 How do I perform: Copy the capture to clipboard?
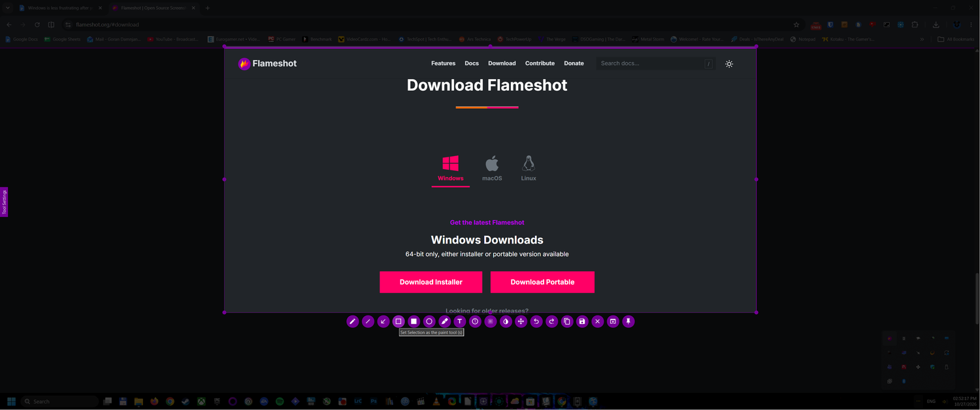[567, 321]
